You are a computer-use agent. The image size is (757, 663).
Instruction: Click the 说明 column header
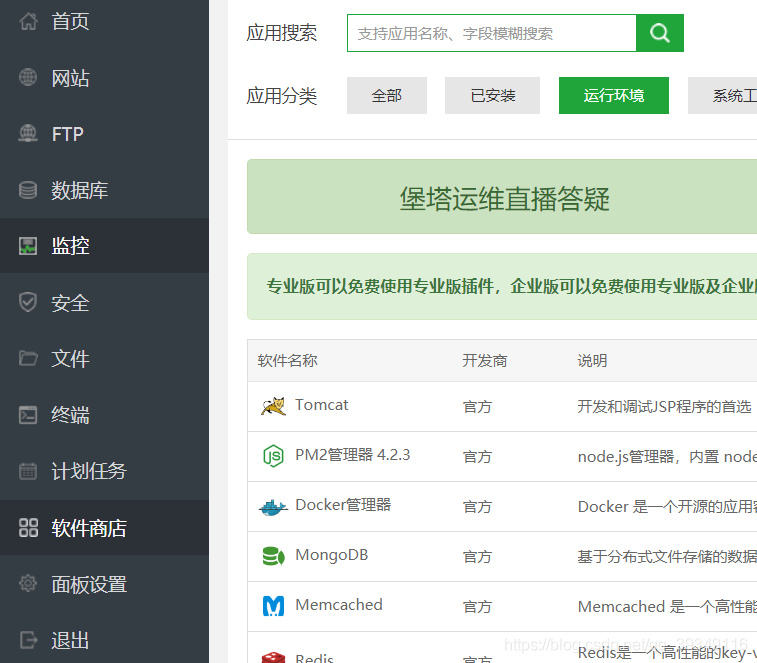(592, 360)
